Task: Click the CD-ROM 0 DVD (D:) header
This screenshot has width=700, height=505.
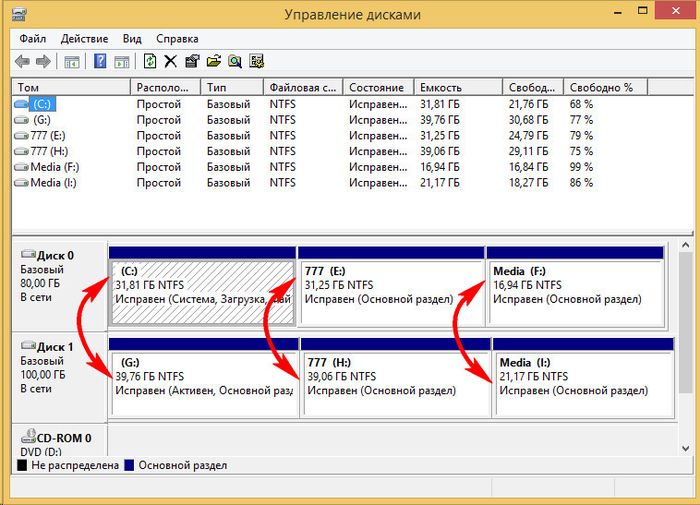Action: [59, 441]
